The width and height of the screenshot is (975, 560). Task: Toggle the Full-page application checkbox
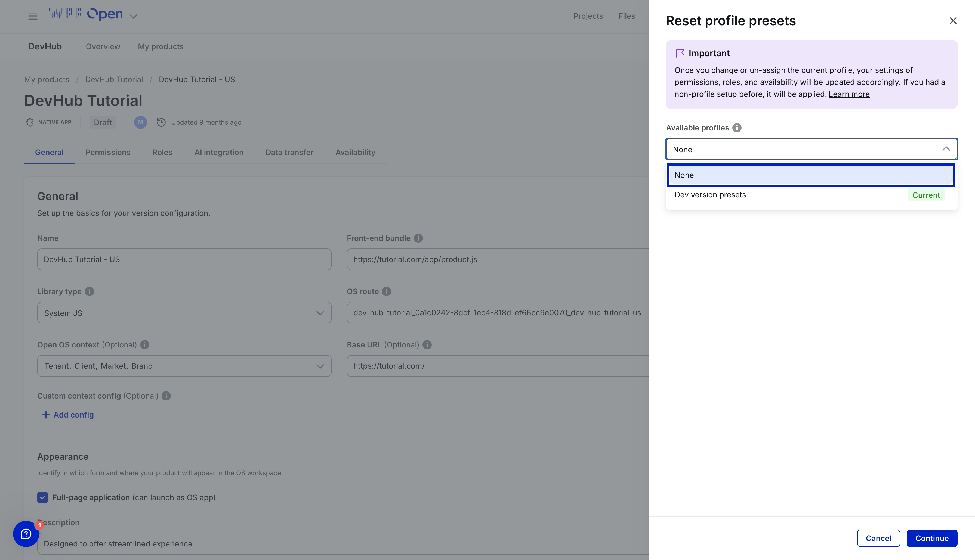[x=43, y=497]
